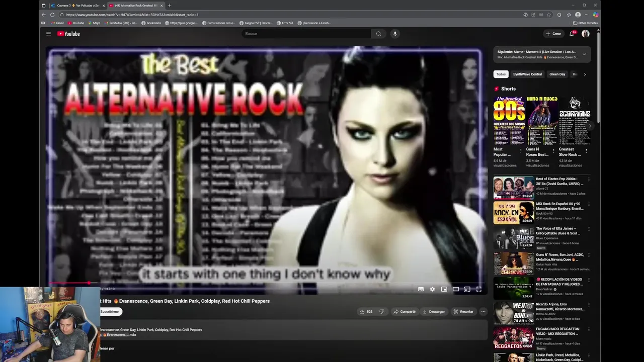Image resolution: width=644 pixels, height=362 pixels.
Task: Switch to the Alternative Rock YouTube tab
Action: pos(136,6)
